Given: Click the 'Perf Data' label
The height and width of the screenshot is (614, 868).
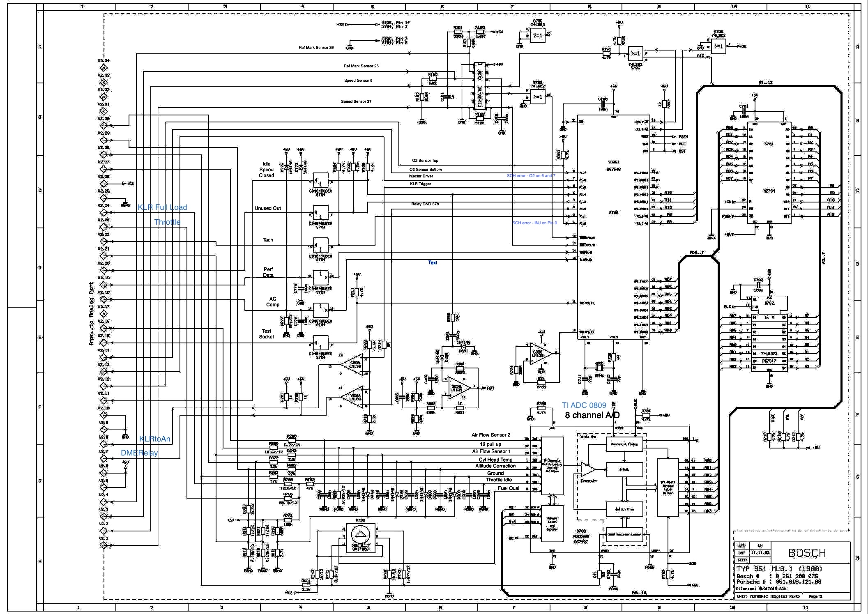Looking at the screenshot, I should (x=268, y=272).
